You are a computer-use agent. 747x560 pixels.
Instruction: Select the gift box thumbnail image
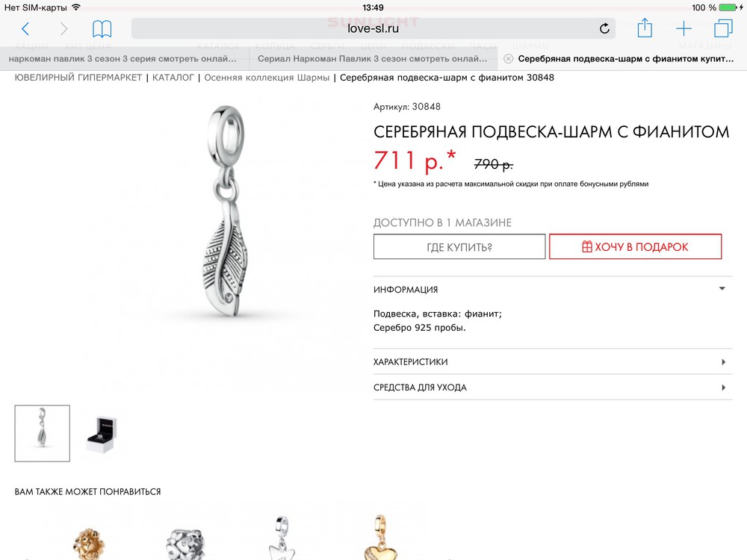pos(102,433)
